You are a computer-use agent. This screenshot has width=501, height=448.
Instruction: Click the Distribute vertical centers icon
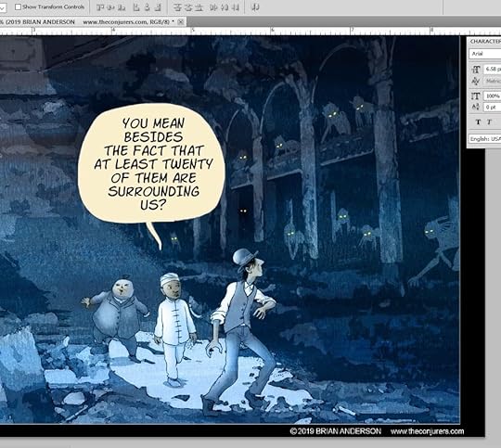188,7
